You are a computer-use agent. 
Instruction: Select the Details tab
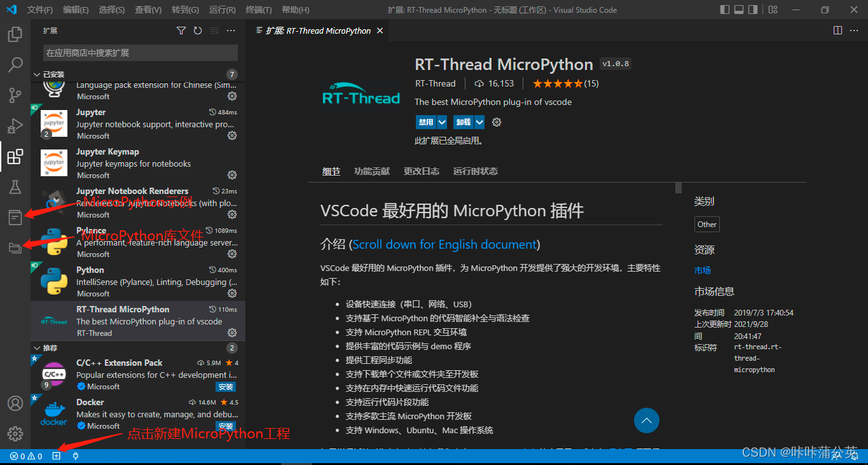pos(331,171)
